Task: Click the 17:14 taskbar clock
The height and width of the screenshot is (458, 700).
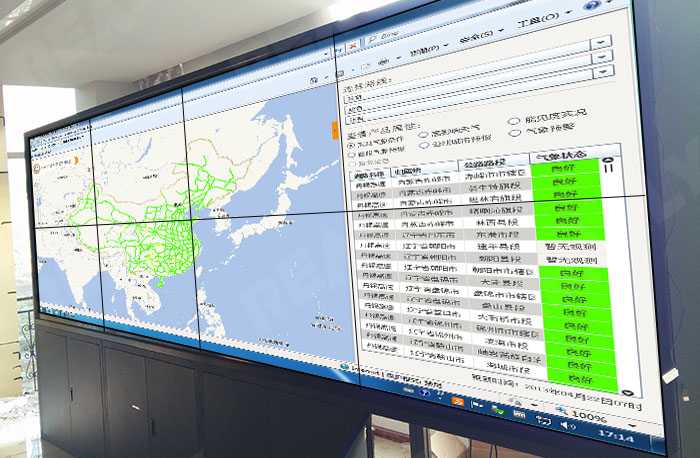Action: click(x=616, y=436)
